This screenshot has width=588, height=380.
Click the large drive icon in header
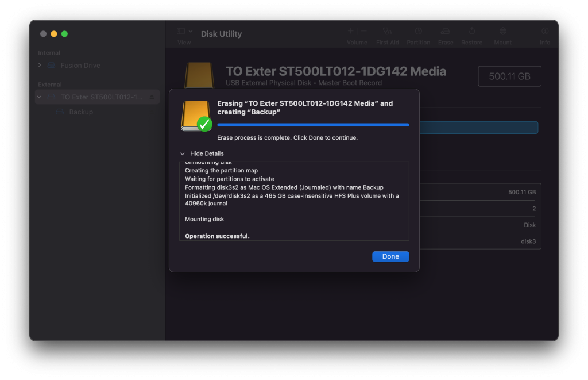click(x=199, y=75)
